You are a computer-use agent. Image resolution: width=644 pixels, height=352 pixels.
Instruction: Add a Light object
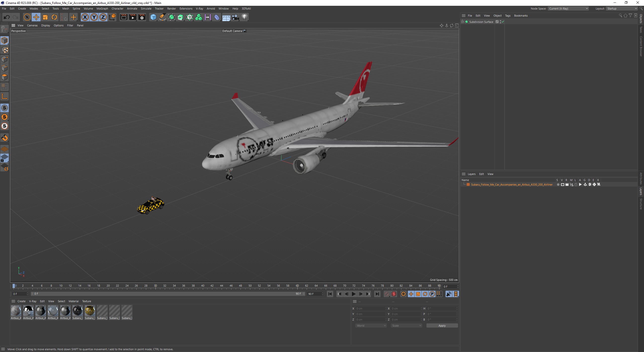245,17
